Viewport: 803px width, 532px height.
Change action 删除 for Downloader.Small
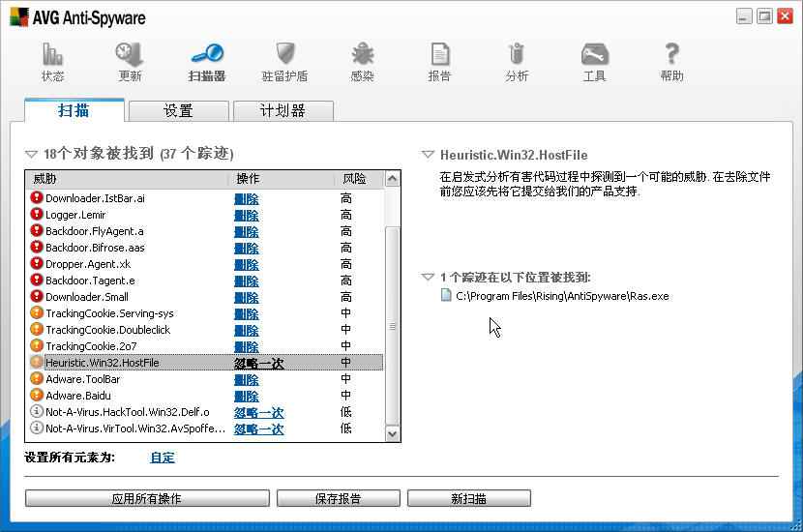247,297
